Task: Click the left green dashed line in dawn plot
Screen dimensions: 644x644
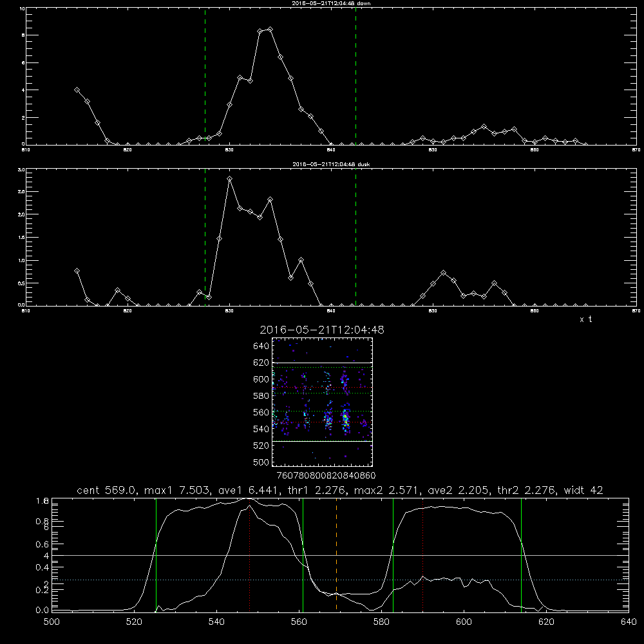Action: click(x=205, y=76)
